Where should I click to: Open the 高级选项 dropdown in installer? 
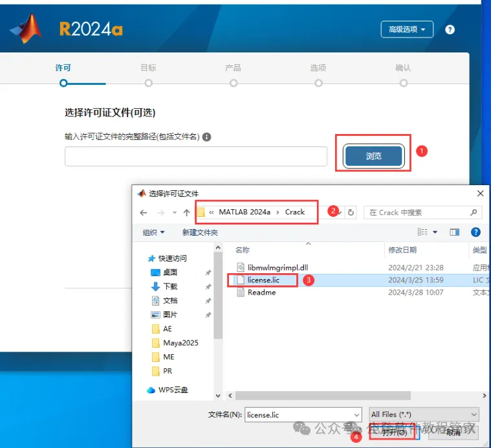[407, 29]
